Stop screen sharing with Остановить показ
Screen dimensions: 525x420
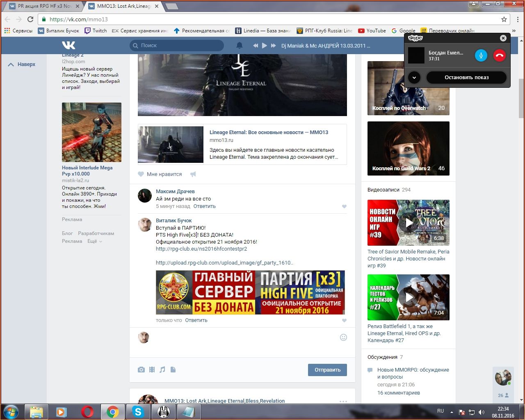point(466,78)
